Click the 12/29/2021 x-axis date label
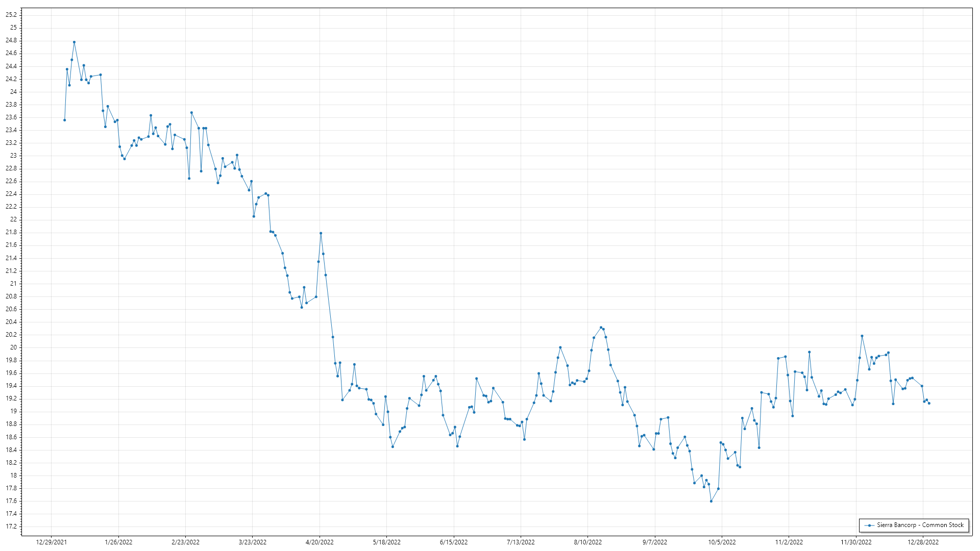980x551 pixels. [51, 542]
